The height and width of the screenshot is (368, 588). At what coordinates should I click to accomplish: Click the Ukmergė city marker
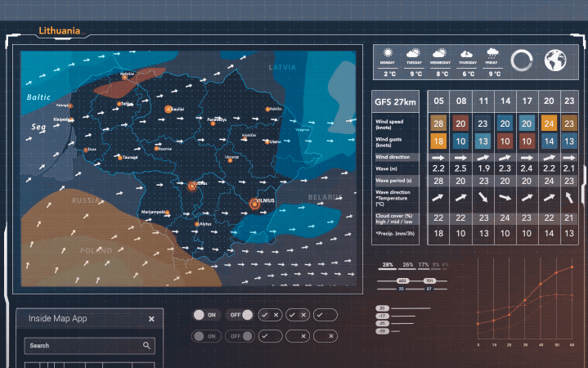[x=230, y=160]
